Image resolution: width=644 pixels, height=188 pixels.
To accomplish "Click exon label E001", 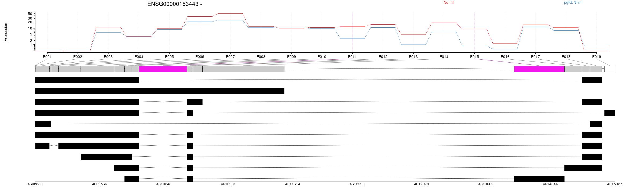I will 47,57.
